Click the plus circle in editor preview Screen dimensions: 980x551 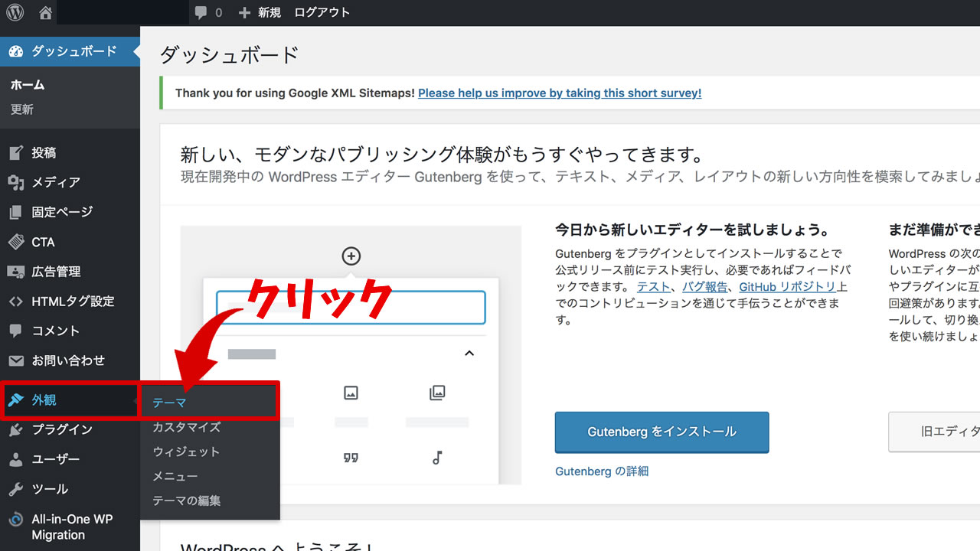tap(351, 256)
